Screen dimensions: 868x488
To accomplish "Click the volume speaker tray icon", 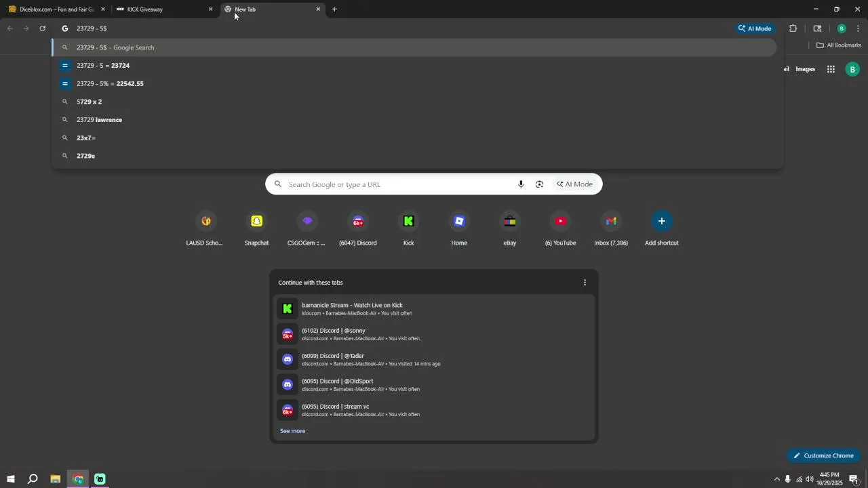I will point(810,479).
